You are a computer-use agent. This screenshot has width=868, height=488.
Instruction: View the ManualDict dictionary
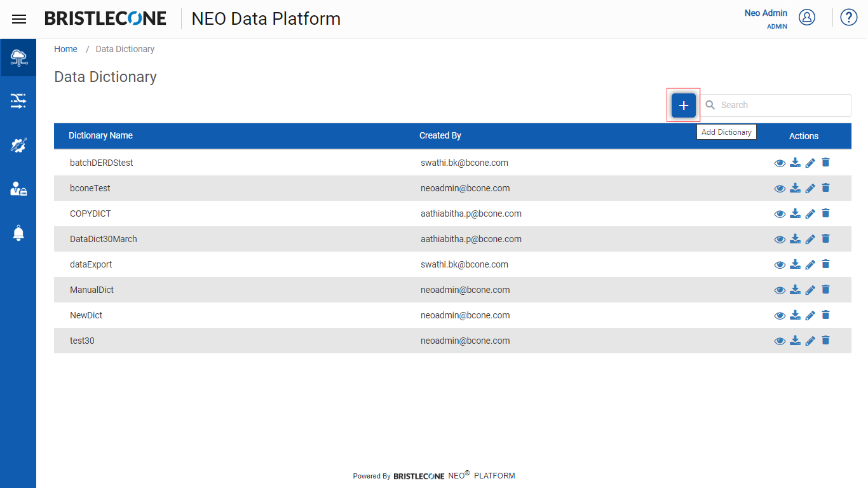[x=780, y=290]
